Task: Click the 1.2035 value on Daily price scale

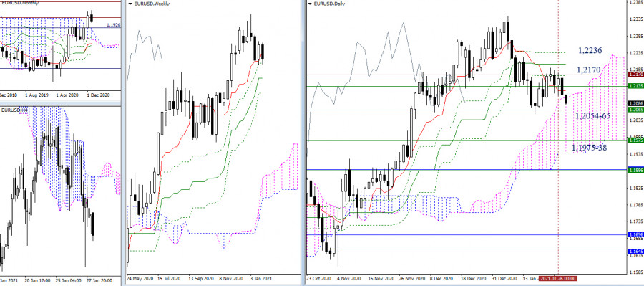Action: coord(636,120)
